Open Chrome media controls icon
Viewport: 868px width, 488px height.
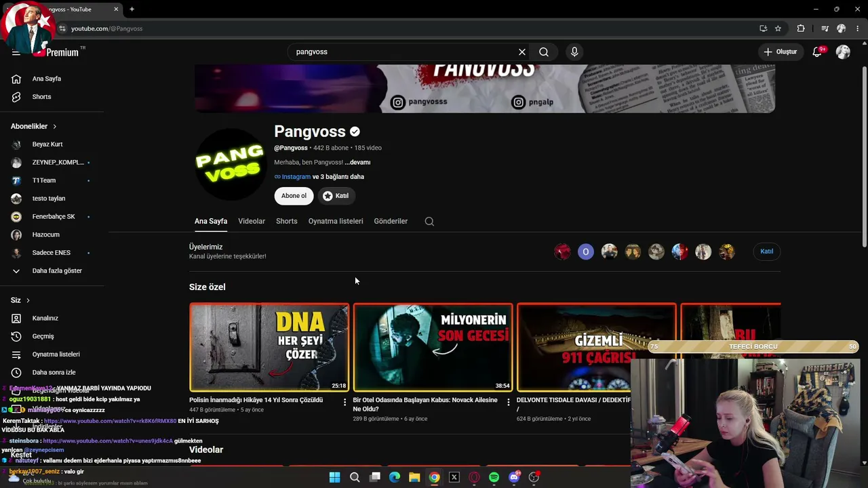(x=825, y=28)
